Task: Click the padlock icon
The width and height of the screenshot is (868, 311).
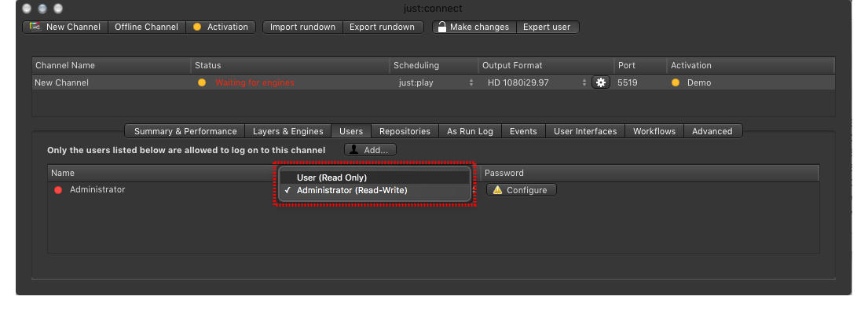Action: tap(441, 27)
